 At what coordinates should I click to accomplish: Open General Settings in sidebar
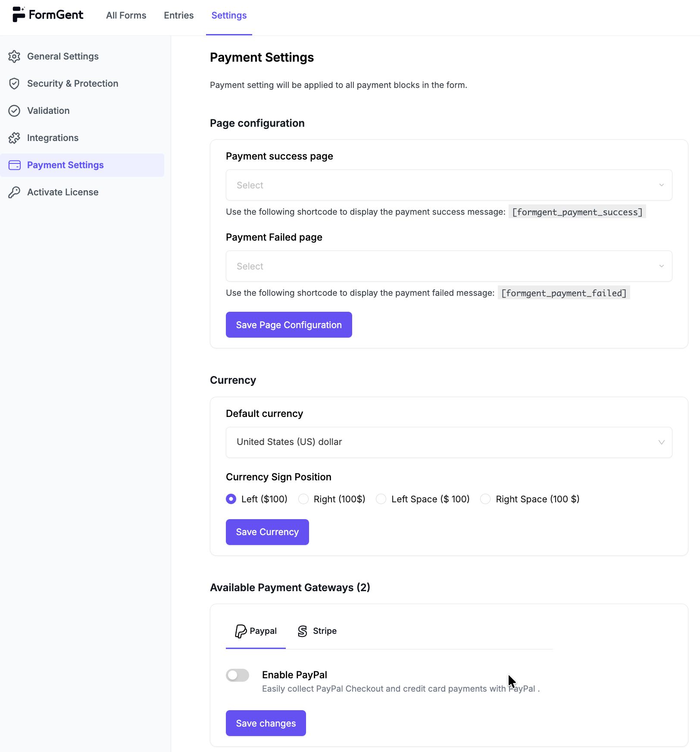pyautogui.click(x=82, y=56)
